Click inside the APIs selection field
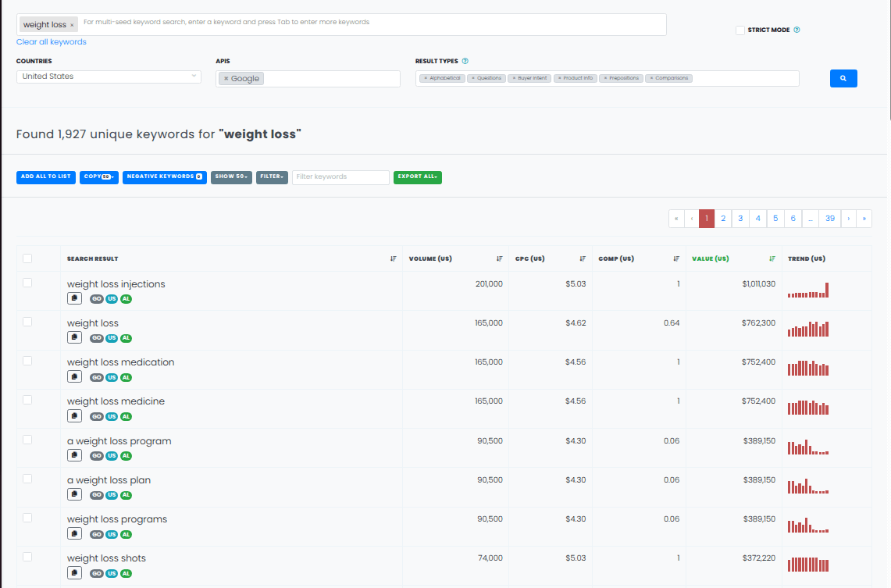The height and width of the screenshot is (588, 891). click(x=308, y=79)
